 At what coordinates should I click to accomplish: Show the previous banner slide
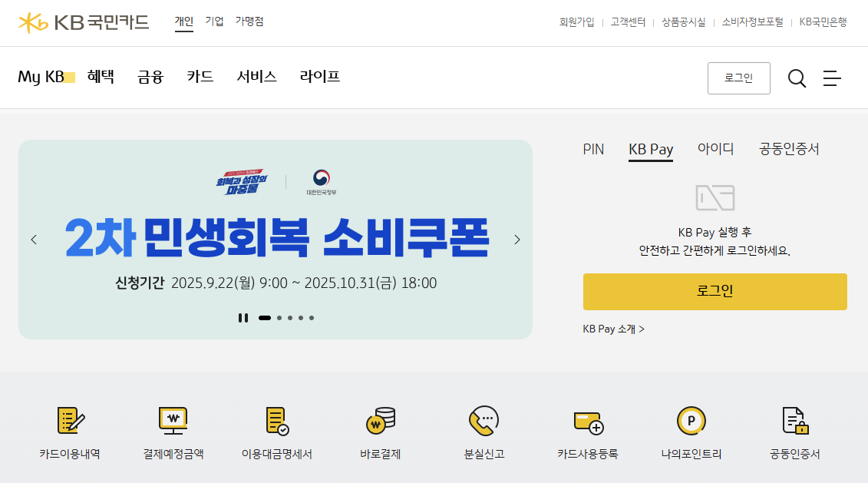pos(34,240)
